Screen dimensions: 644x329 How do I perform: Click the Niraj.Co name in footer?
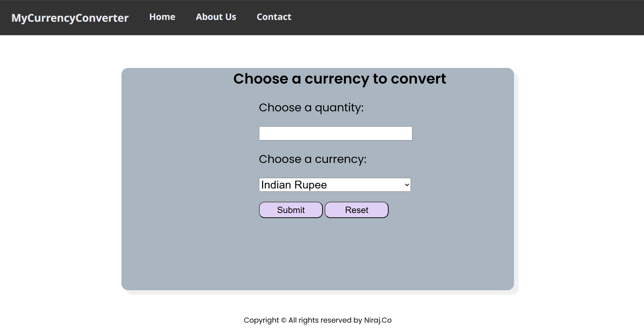coord(378,320)
